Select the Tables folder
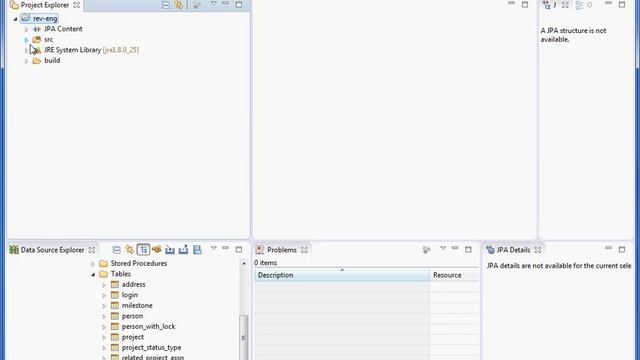640x360 pixels. (121, 274)
